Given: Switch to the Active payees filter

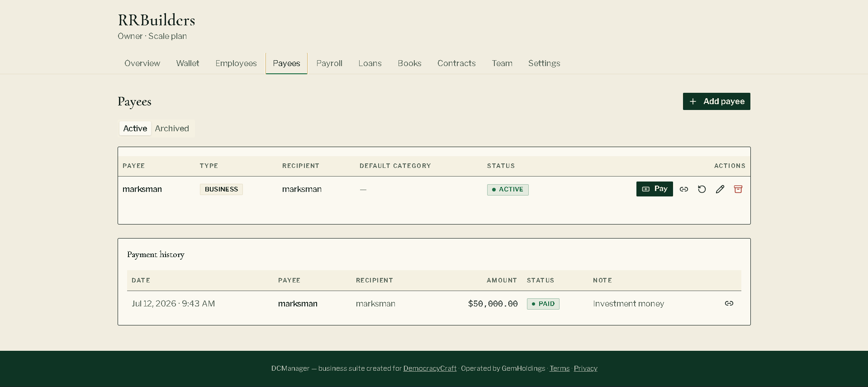Looking at the screenshot, I should (x=135, y=129).
